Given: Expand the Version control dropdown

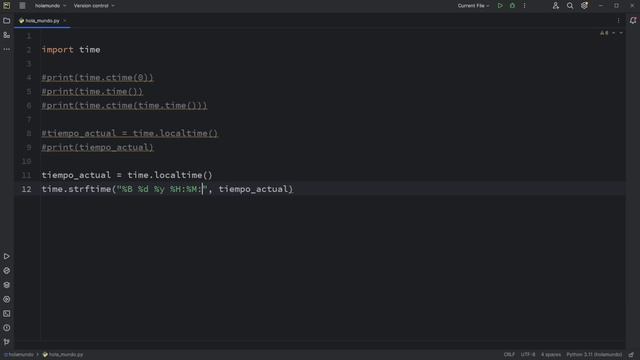Looking at the screenshot, I should 94,6.
